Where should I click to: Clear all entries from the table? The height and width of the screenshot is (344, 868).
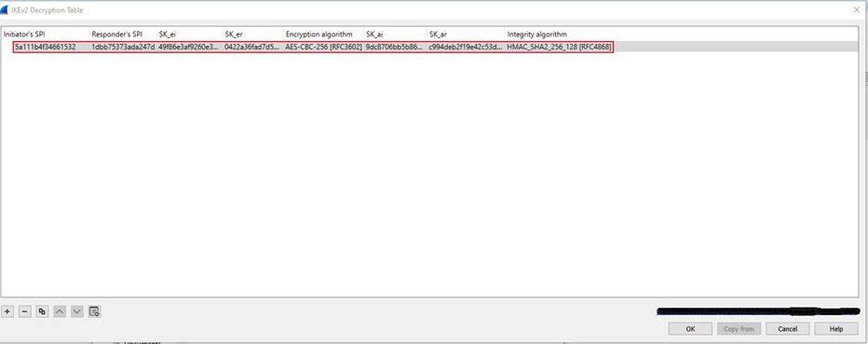tap(94, 312)
